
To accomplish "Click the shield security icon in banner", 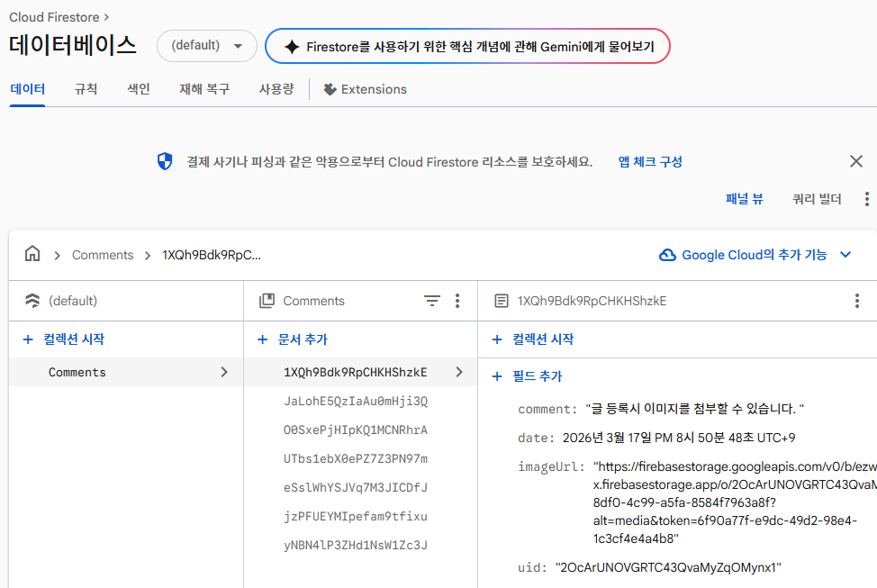I will tap(165, 161).
